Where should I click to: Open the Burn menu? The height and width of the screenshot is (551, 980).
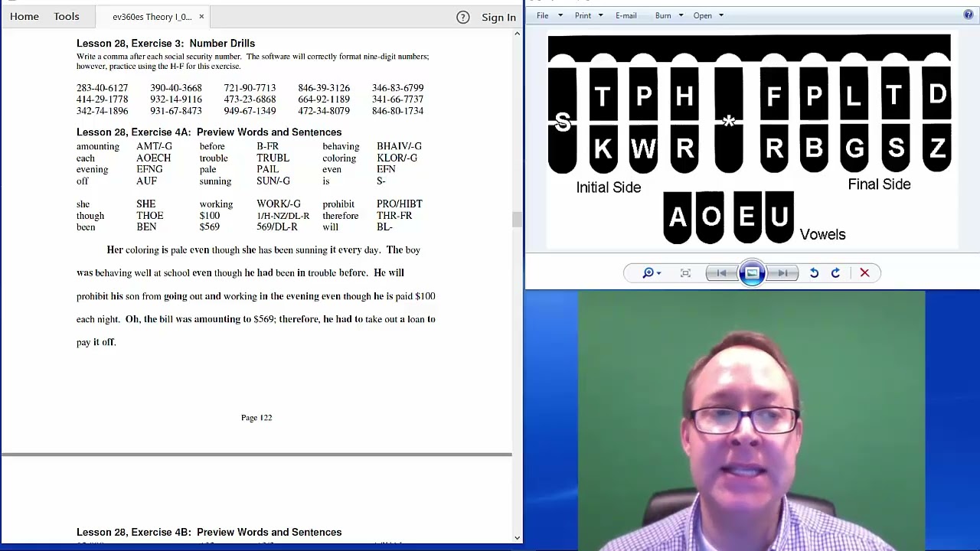663,15
